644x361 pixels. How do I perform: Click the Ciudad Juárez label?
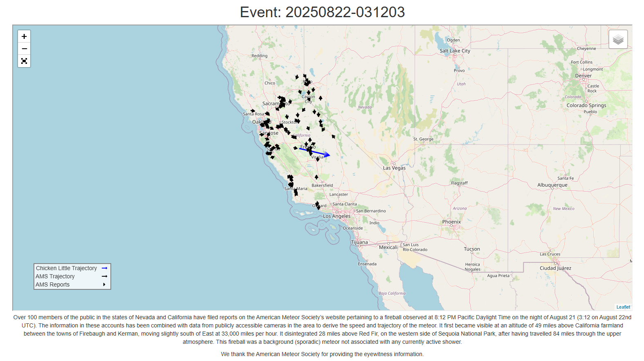click(555, 268)
